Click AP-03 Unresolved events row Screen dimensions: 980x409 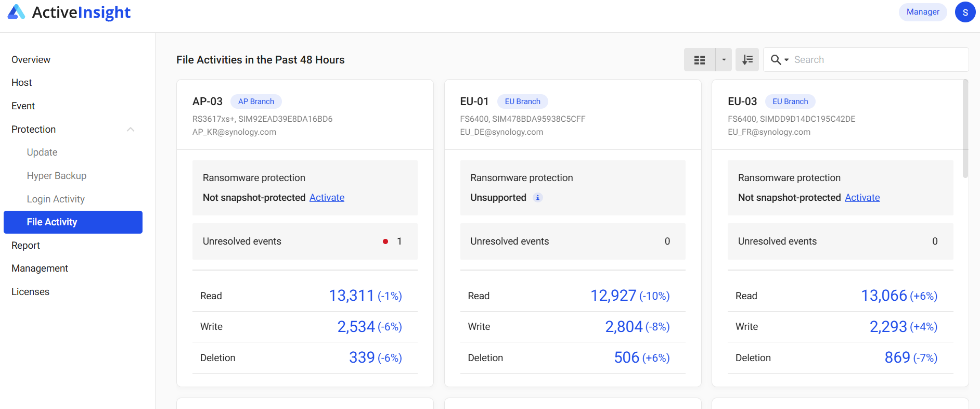(305, 241)
